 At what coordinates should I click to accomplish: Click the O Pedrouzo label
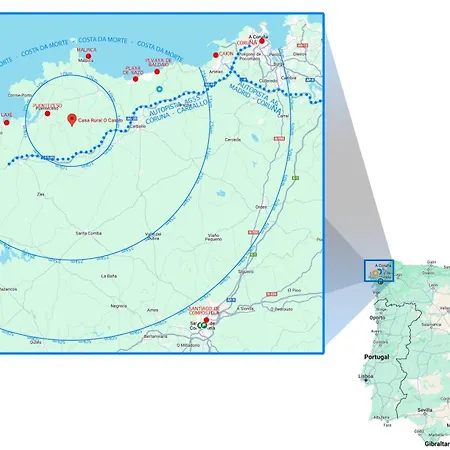tap(282, 309)
